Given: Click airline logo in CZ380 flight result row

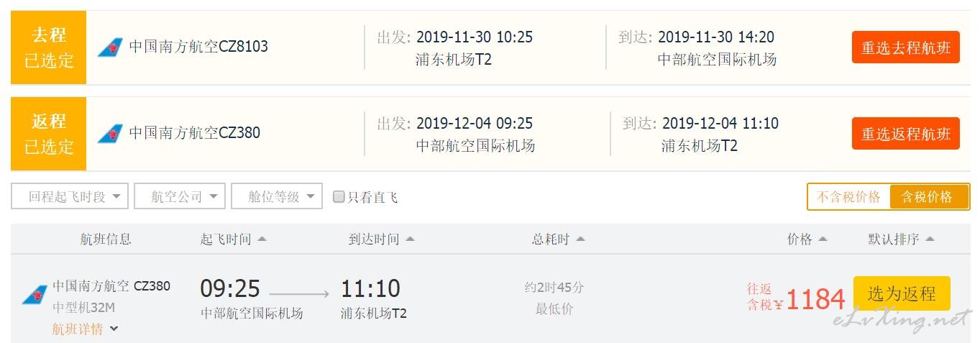Looking at the screenshot, I should pos(35,295).
